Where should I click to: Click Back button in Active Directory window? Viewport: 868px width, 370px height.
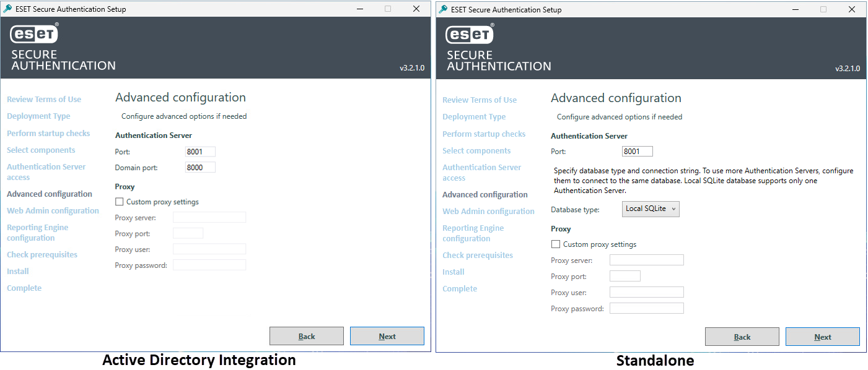[x=307, y=336]
